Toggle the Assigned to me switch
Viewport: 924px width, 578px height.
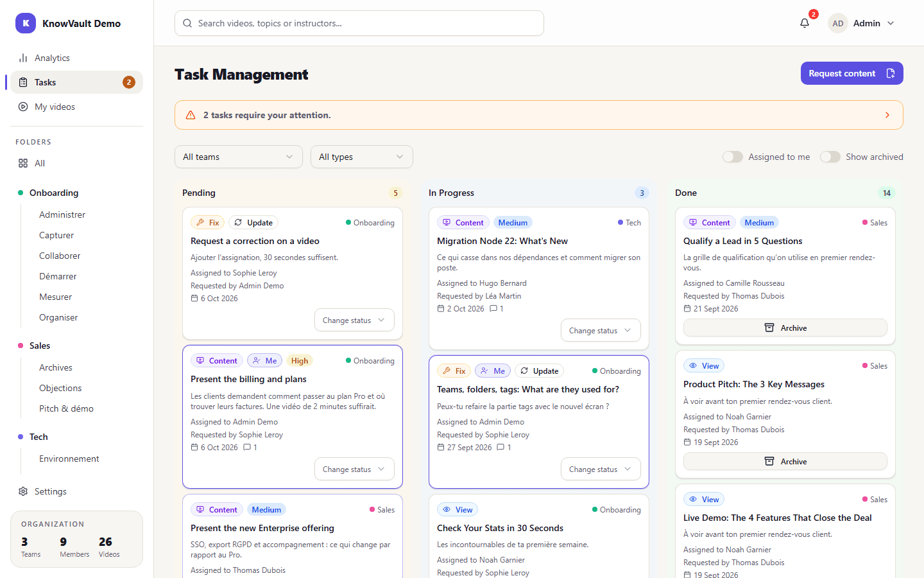pyautogui.click(x=733, y=157)
